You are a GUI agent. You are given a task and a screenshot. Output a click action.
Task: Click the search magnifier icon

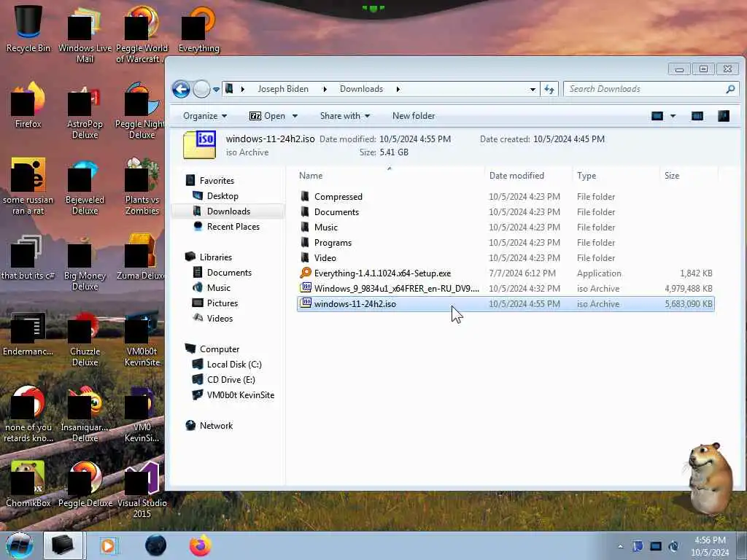[730, 89]
